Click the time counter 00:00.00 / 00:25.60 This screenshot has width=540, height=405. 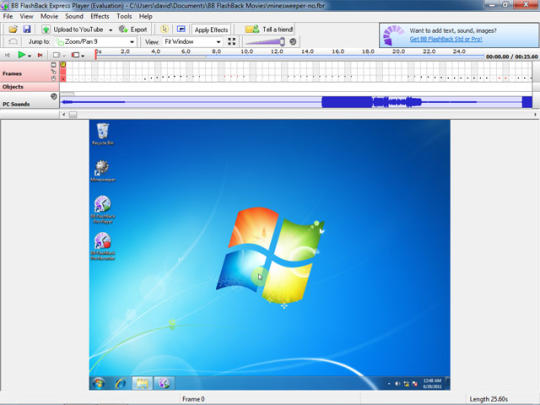click(511, 56)
